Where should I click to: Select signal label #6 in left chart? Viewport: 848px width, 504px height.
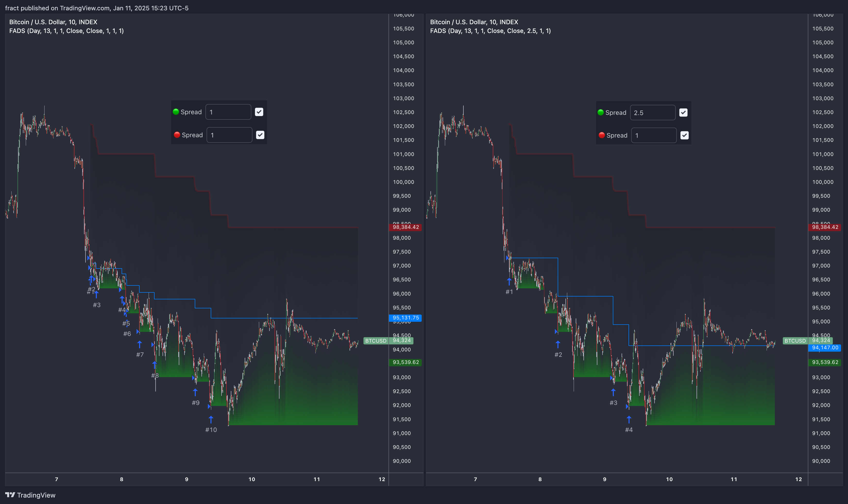pos(127,334)
